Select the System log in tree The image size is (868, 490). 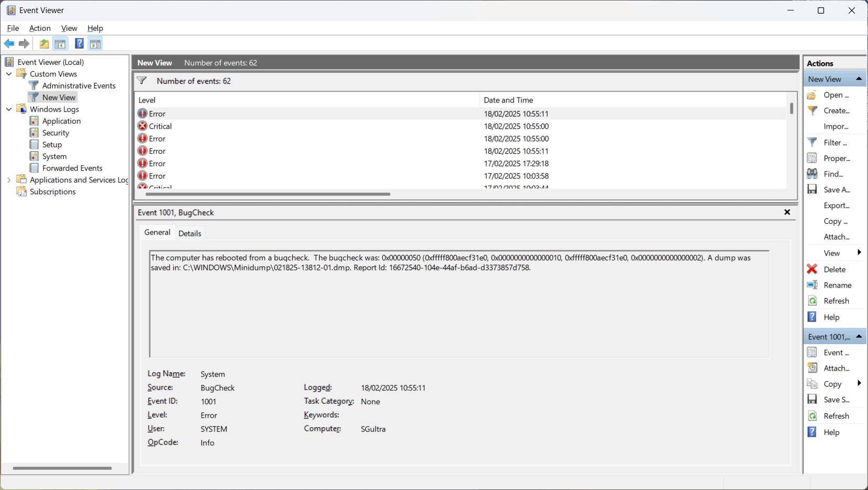[54, 156]
